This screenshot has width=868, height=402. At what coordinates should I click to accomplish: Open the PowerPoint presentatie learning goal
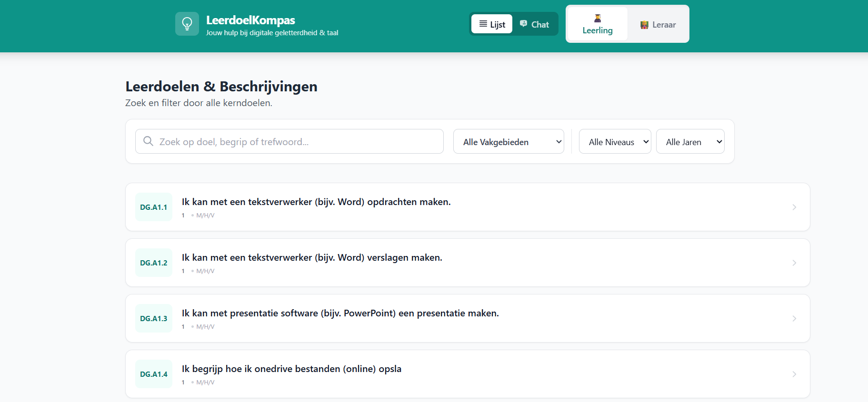340,314
